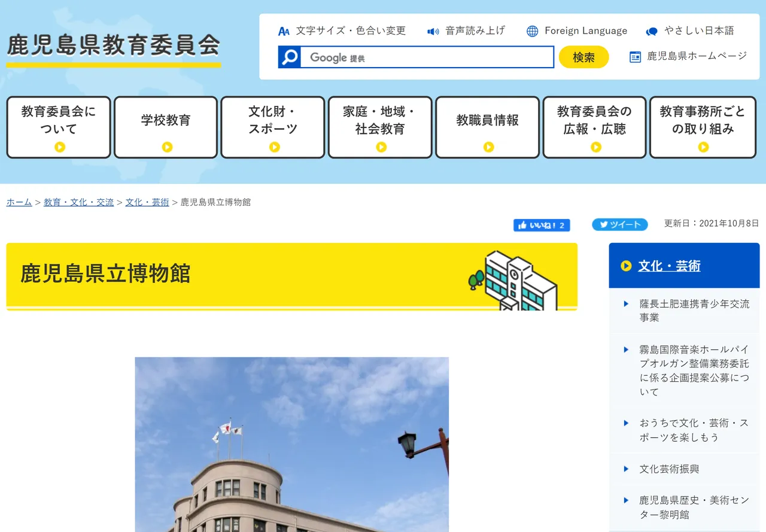The height and width of the screenshot is (532, 766).
Task: Open the 文化・芸術 sidebar heading link
Action: (669, 266)
